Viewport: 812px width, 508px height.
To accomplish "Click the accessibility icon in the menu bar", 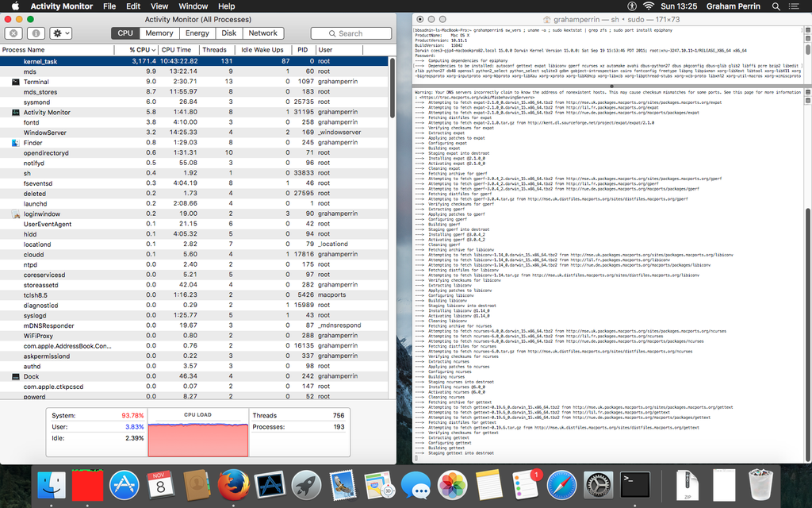I will point(632,6).
